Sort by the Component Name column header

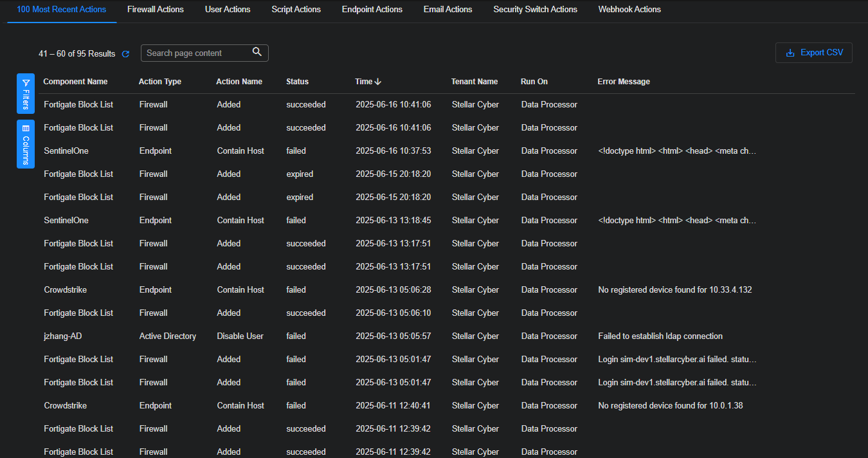click(x=75, y=82)
